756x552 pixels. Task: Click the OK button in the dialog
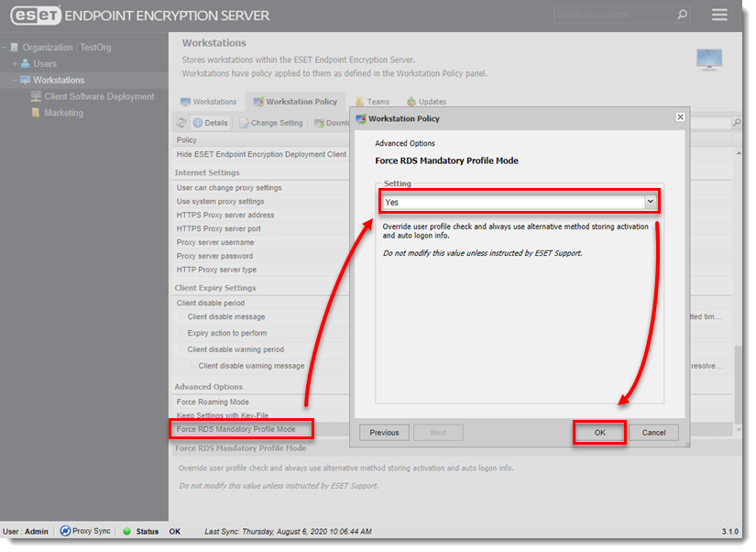[599, 432]
